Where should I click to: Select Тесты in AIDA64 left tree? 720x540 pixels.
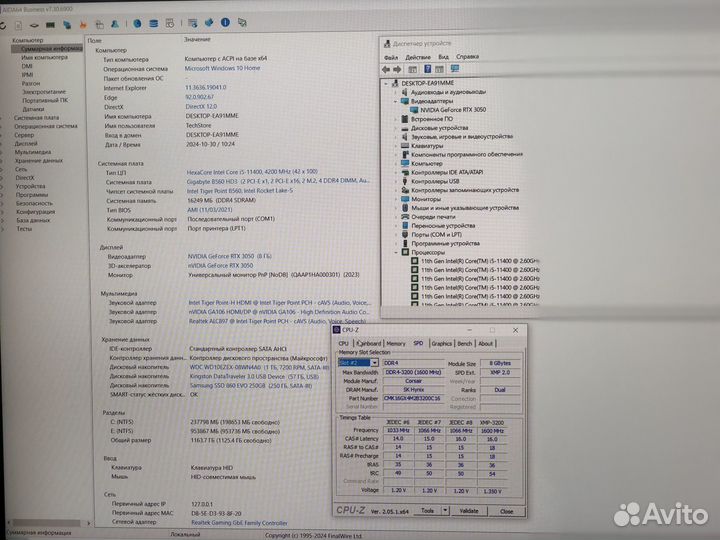click(x=24, y=229)
